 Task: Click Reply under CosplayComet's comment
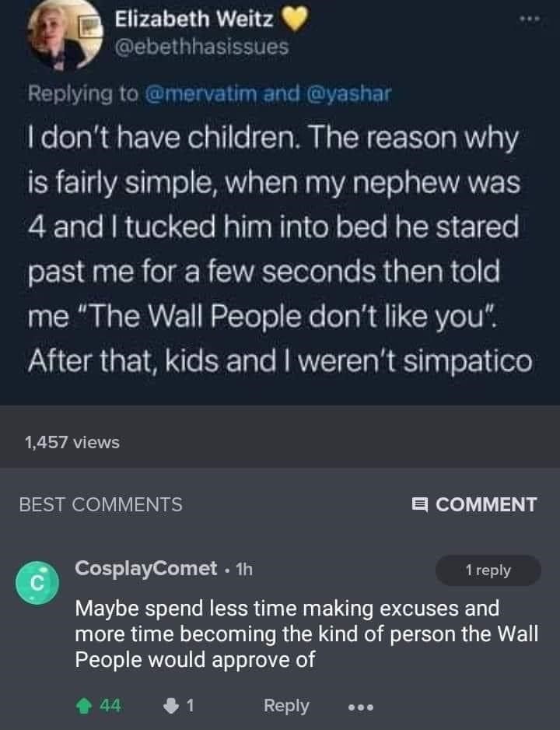pyautogui.click(x=286, y=705)
